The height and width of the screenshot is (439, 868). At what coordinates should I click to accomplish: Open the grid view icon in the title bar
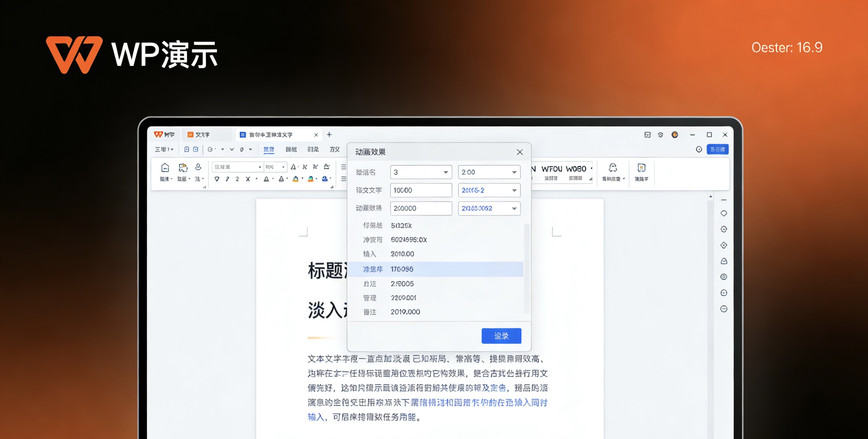(x=647, y=134)
